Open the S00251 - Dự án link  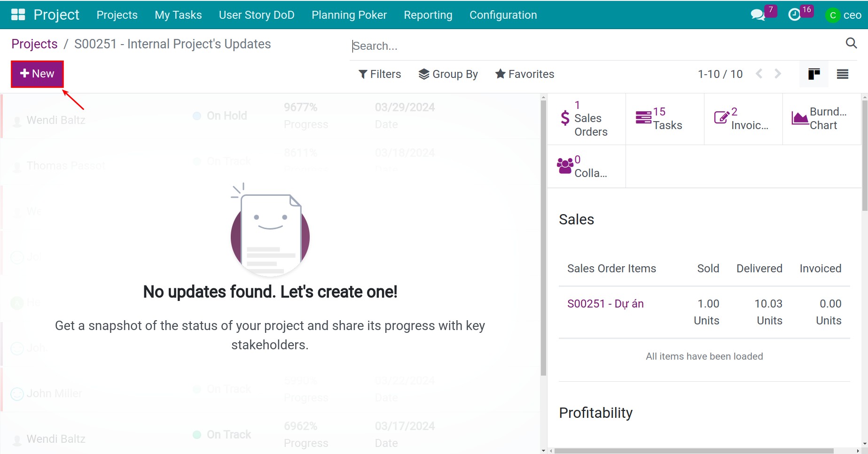605,304
